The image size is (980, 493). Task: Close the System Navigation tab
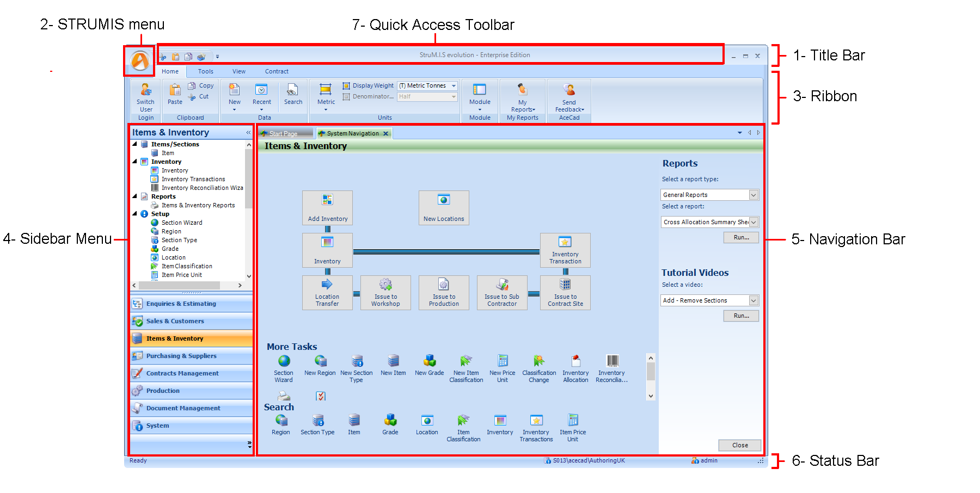pyautogui.click(x=386, y=133)
